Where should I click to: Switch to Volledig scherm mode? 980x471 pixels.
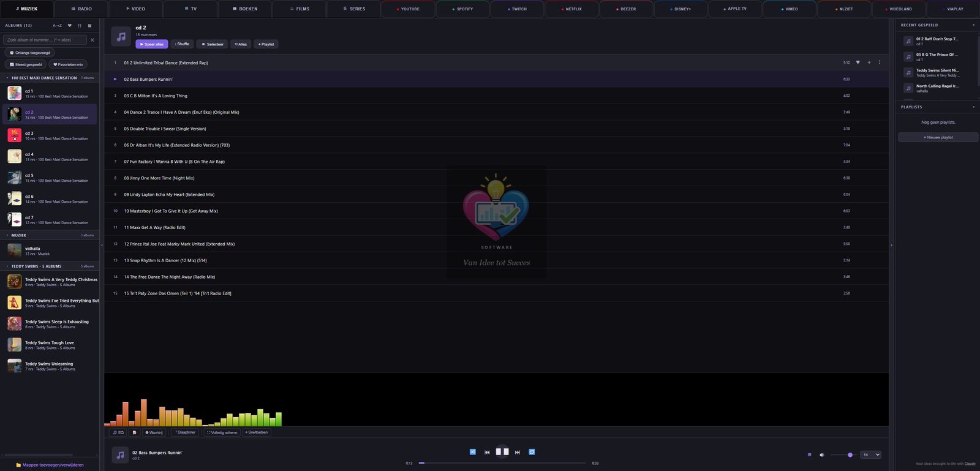pos(222,432)
